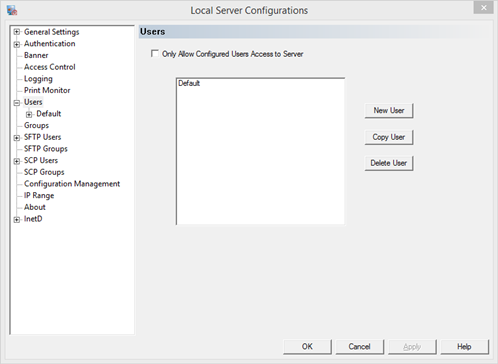The image size is (498, 364).
Task: Select SFTP Users in the tree
Action: [42, 137]
